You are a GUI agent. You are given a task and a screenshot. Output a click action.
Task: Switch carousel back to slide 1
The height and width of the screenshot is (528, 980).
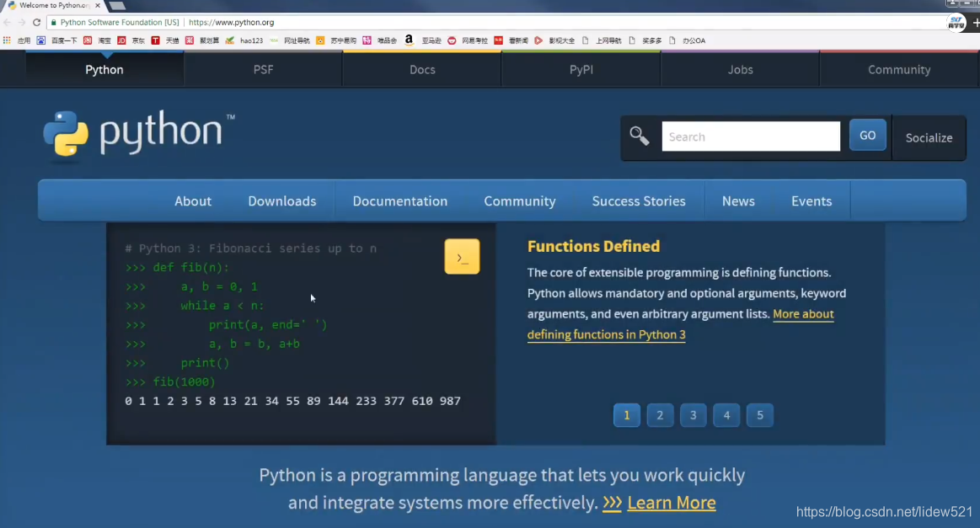tap(626, 415)
